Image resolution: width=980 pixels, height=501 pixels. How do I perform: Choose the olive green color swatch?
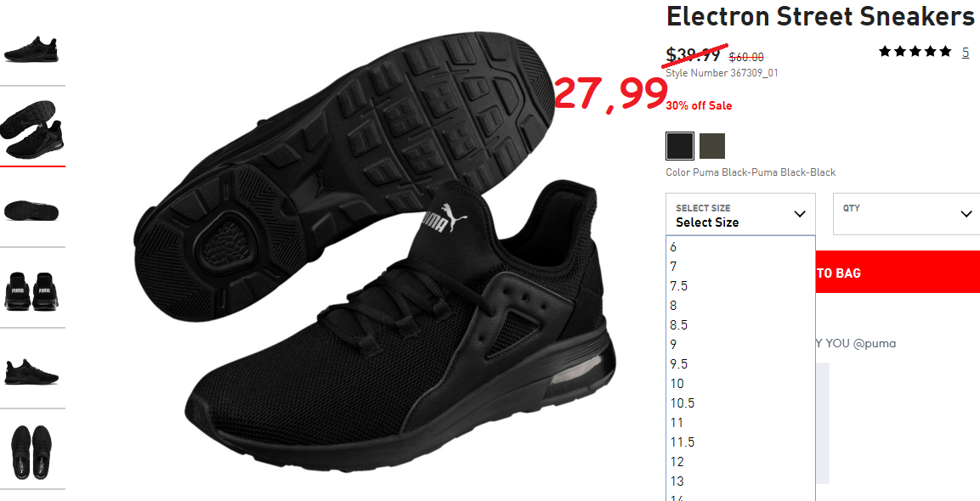coord(712,146)
